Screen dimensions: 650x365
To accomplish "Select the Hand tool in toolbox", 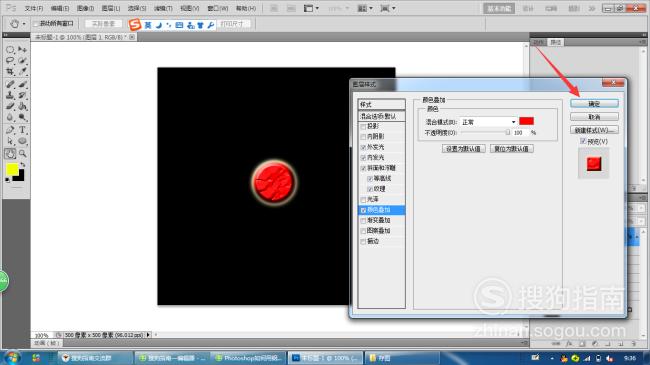I will coord(10,153).
